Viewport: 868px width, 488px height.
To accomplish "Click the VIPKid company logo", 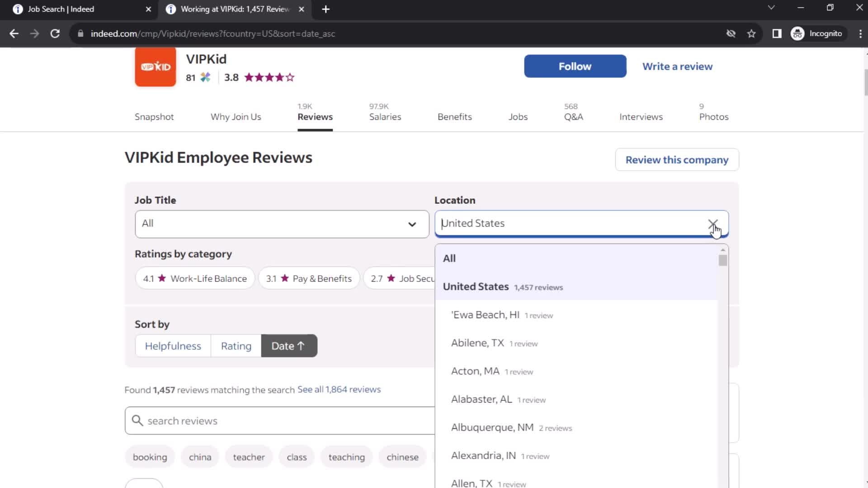I will [x=155, y=66].
